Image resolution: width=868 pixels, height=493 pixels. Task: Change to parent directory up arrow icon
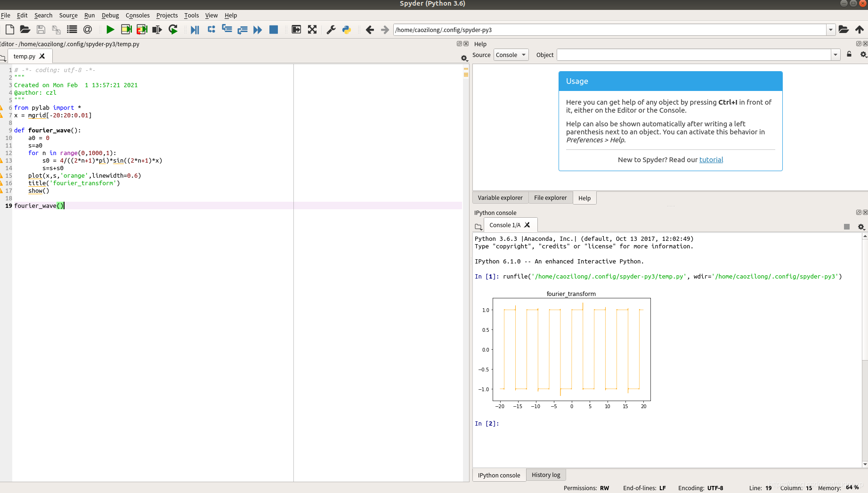(860, 30)
